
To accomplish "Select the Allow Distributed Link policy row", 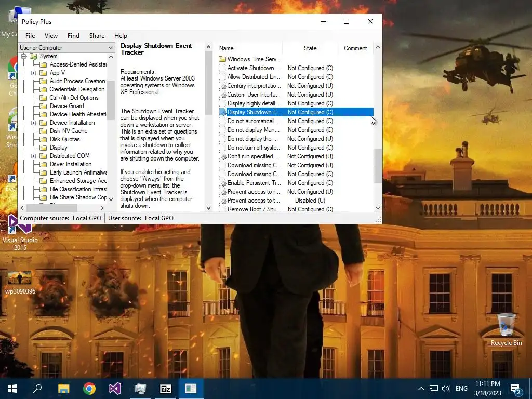I will [296, 77].
